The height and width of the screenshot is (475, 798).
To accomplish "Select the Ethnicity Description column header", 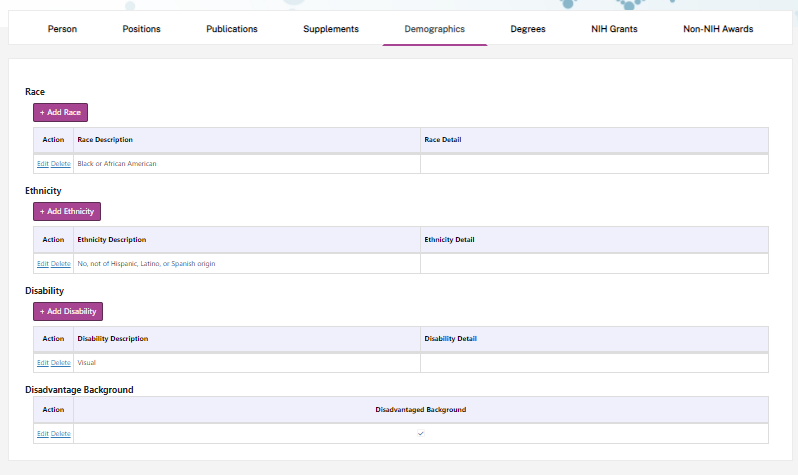I will point(247,240).
